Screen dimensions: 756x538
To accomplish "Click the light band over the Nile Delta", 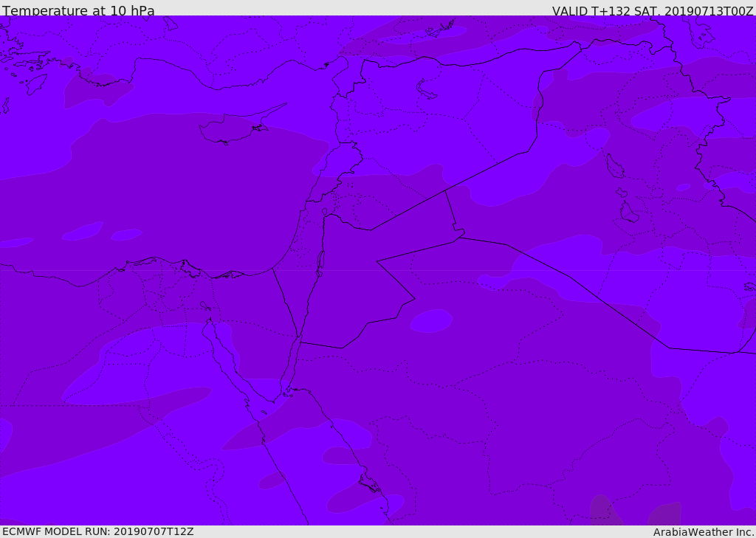I will pos(148,362).
